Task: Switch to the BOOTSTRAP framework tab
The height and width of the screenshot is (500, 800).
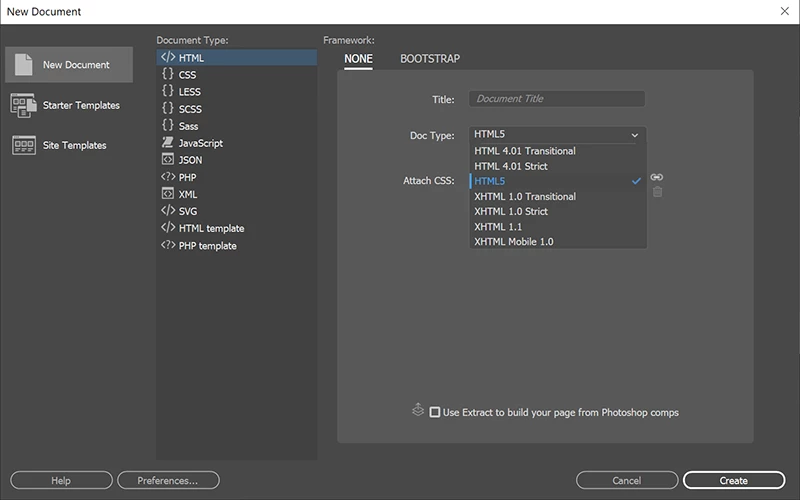Action: coord(430,59)
